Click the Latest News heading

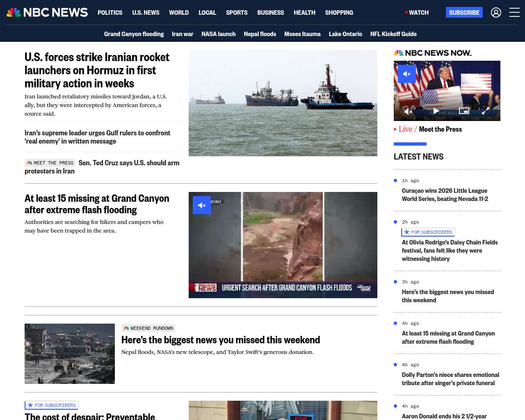point(418,157)
